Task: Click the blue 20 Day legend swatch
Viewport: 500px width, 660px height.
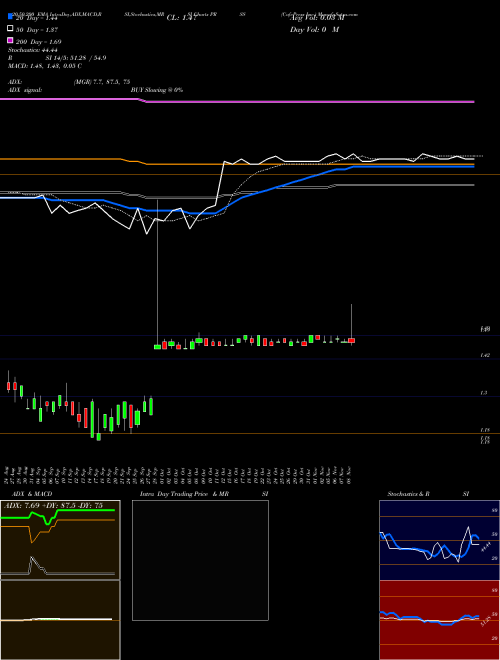Action: [11, 17]
